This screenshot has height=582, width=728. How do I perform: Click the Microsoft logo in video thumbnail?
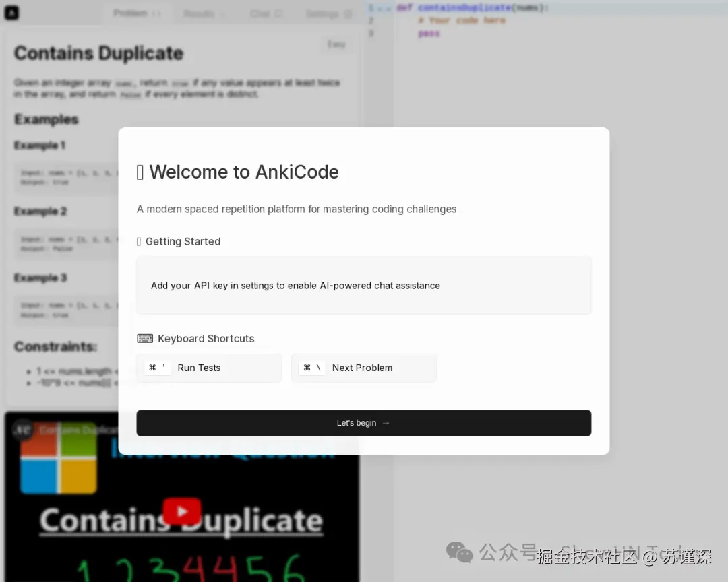point(59,459)
